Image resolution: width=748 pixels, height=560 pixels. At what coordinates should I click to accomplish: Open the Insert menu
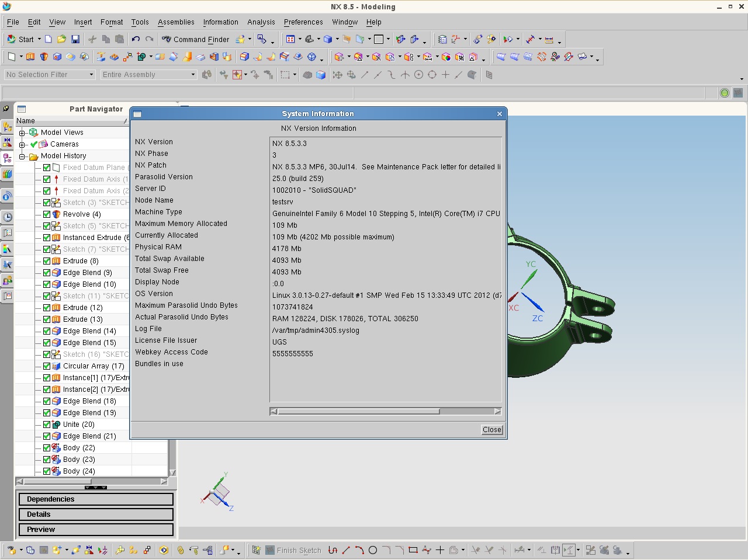tap(83, 22)
